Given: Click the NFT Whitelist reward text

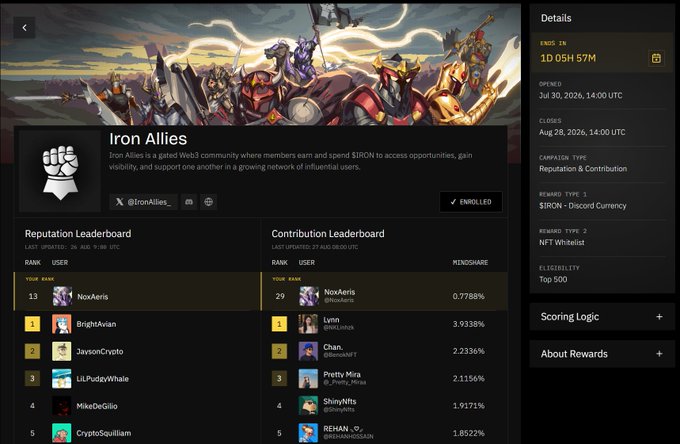Looking at the screenshot, I should [562, 242].
